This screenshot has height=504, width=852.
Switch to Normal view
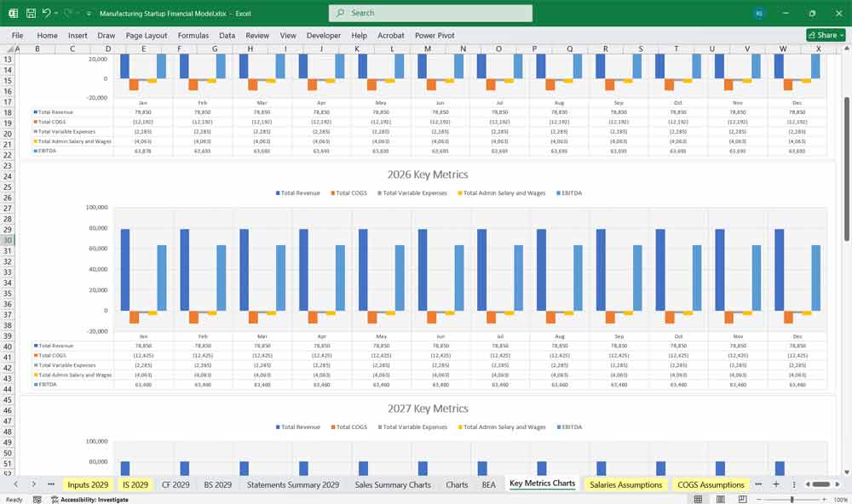pos(698,500)
